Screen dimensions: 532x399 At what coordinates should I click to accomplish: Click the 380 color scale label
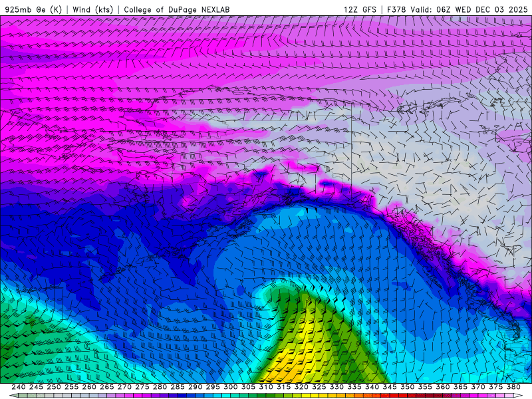click(x=513, y=387)
